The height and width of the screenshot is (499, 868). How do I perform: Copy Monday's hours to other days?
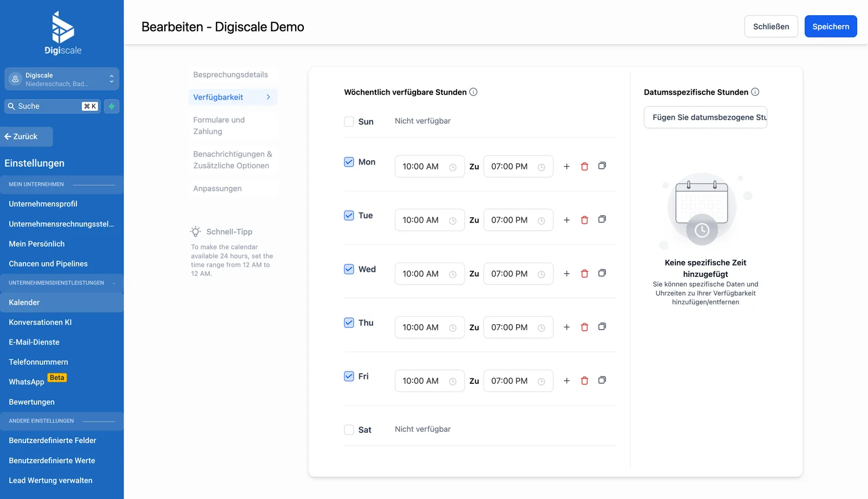[602, 166]
